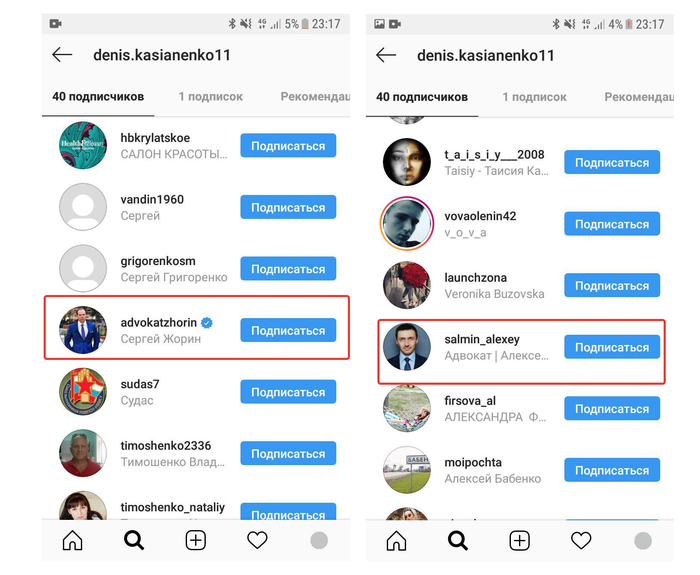Open search icon in left bottom bar

(134, 541)
